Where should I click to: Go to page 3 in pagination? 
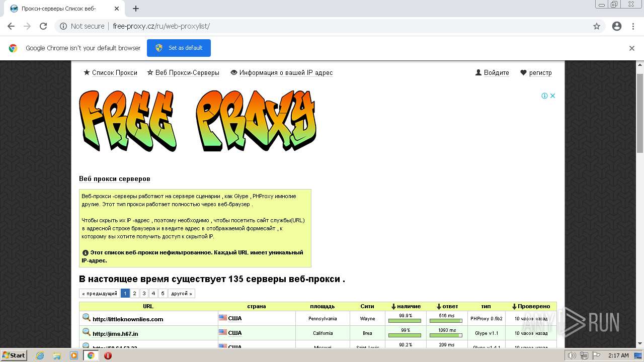point(144,294)
